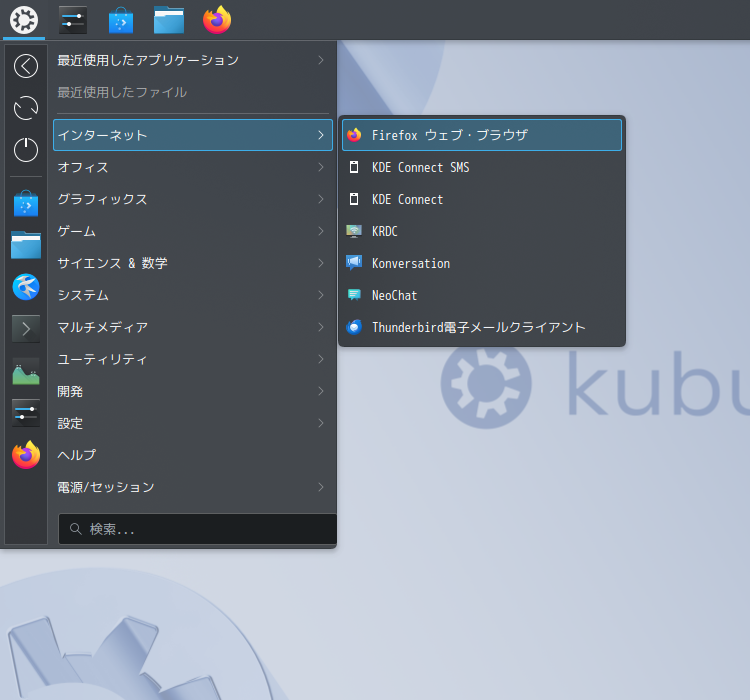The width and height of the screenshot is (750, 700).
Task: Click the back/logout circle arrow icon in sidebar
Action: [26, 66]
